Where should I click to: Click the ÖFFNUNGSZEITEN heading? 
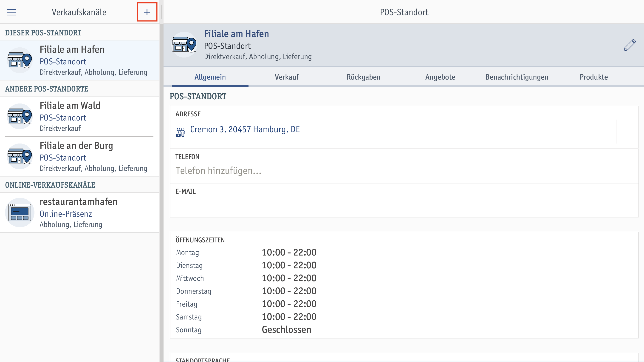coord(200,240)
